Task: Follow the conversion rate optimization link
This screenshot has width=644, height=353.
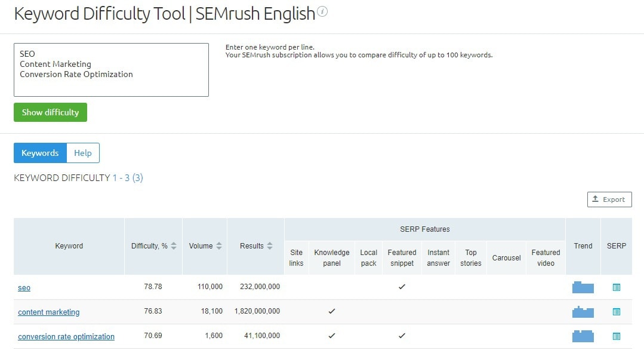Action: 66,336
